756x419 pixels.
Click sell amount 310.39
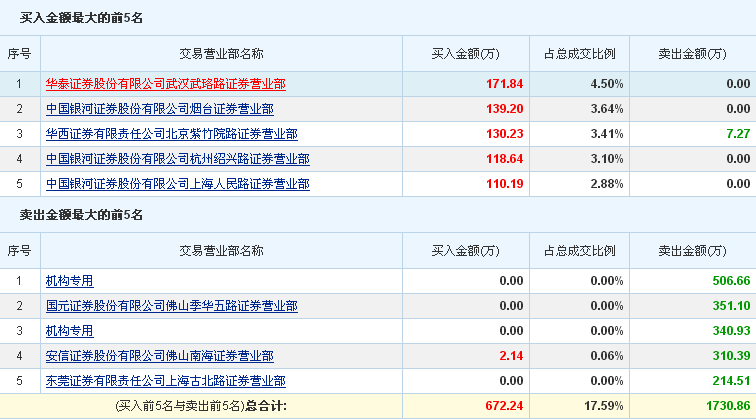click(731, 356)
